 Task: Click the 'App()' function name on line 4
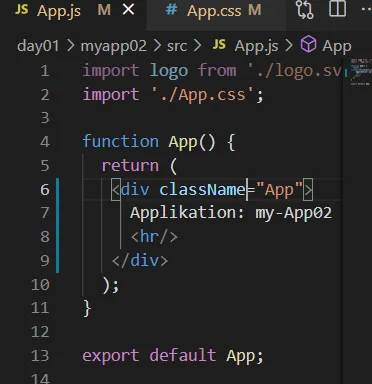(192, 142)
